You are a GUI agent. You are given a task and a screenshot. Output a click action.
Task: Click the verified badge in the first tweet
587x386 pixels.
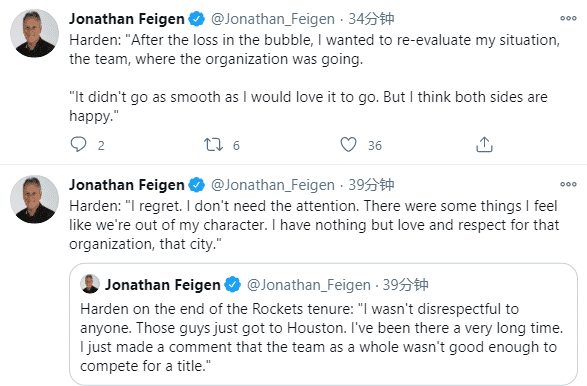coord(197,19)
